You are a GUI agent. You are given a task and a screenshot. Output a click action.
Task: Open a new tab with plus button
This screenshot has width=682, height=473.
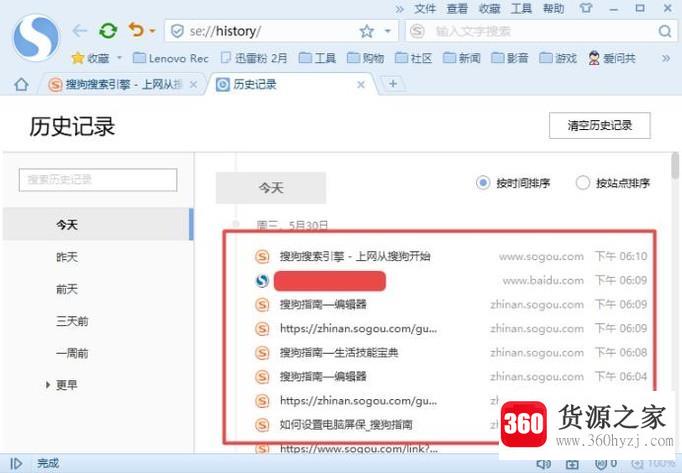coord(392,84)
